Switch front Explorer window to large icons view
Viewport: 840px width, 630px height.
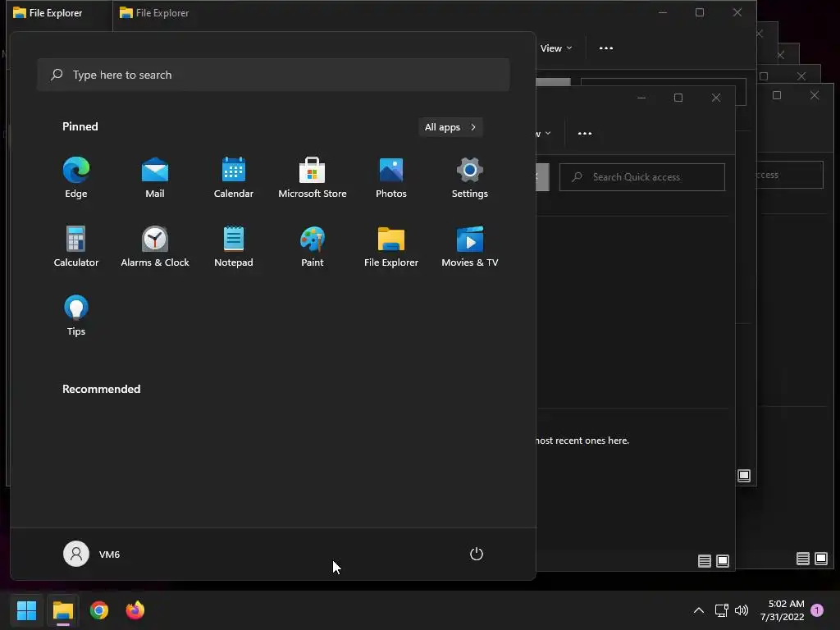click(723, 561)
